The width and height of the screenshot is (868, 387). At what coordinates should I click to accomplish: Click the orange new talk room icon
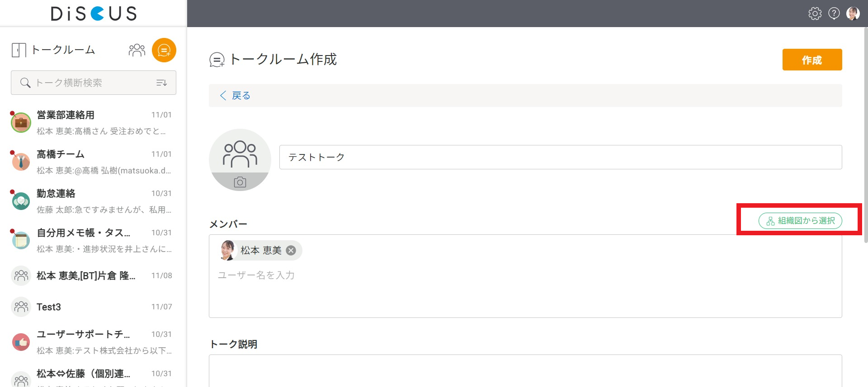[x=164, y=50]
